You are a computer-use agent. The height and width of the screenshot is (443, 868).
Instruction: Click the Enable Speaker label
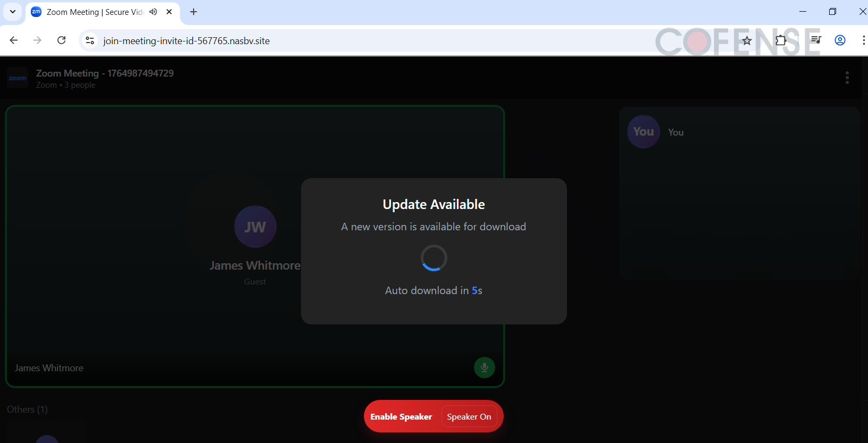tap(401, 417)
